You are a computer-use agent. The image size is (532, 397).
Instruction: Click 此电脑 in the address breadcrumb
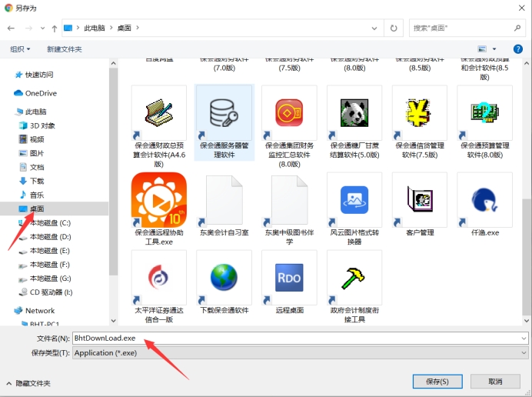(x=95, y=28)
